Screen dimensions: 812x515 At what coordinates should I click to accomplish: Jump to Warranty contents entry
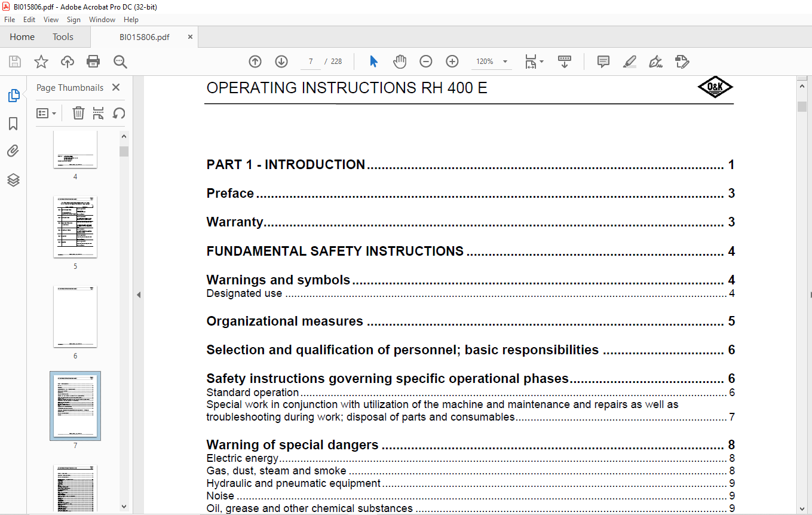click(x=470, y=222)
